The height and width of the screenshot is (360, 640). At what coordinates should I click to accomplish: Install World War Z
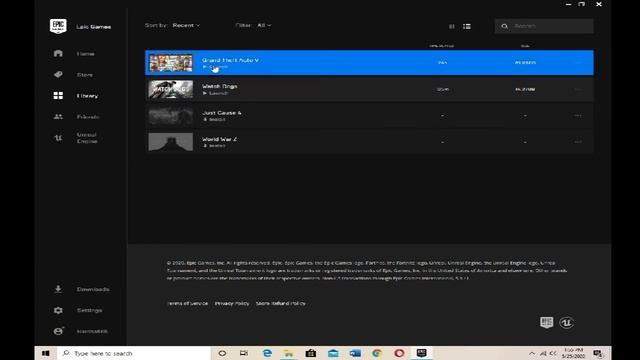tap(214, 146)
